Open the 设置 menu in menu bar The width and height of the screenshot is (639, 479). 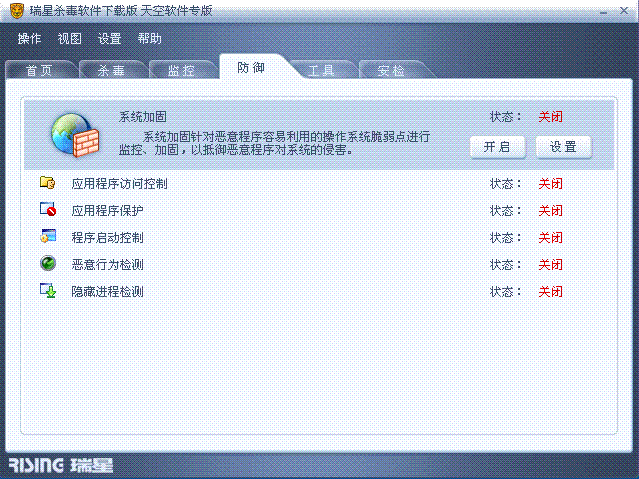[110, 39]
